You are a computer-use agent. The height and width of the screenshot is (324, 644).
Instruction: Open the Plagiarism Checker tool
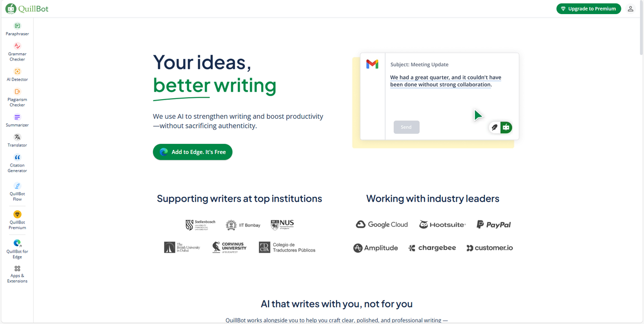[x=17, y=98]
